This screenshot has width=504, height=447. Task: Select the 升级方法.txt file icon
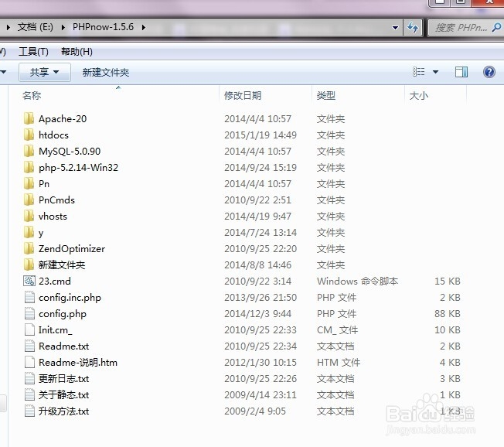pos(29,411)
